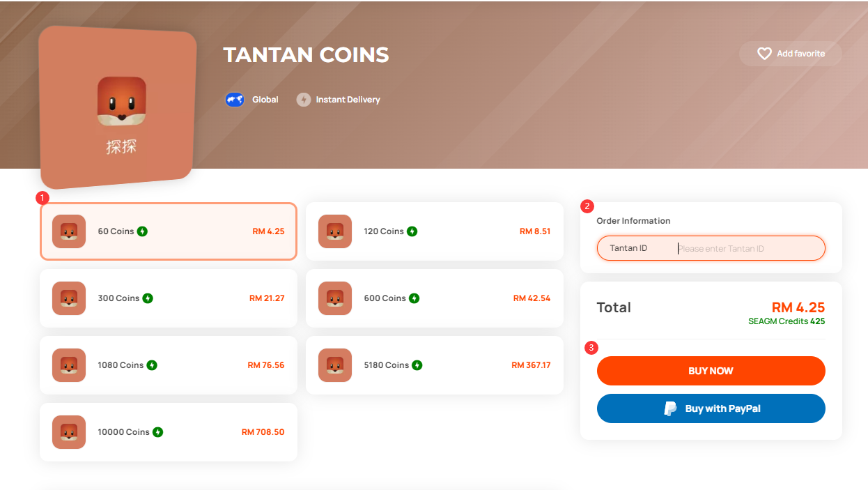Click the Instant Delivery lightning icon
Viewport: 868px width, 490px height.
click(x=303, y=100)
